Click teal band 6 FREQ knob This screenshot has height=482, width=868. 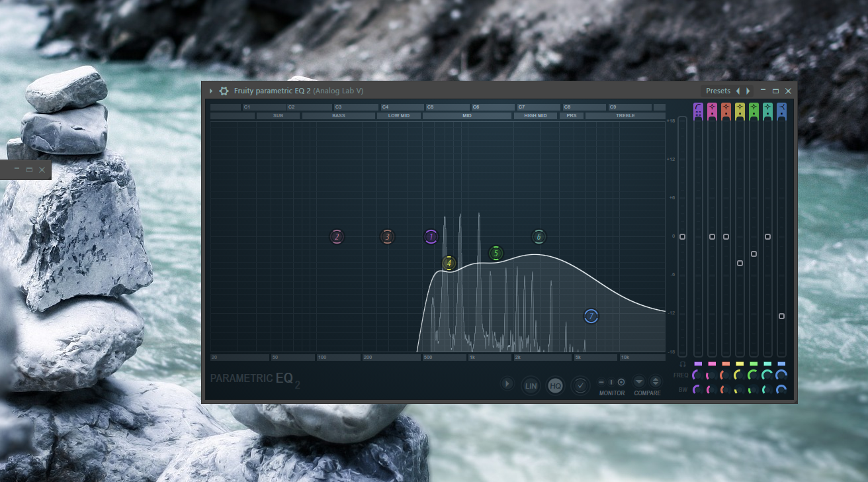[x=767, y=375]
